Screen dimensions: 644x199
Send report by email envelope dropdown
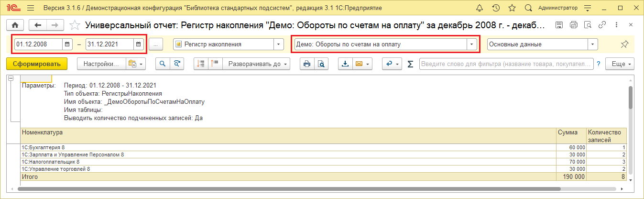pos(362,64)
